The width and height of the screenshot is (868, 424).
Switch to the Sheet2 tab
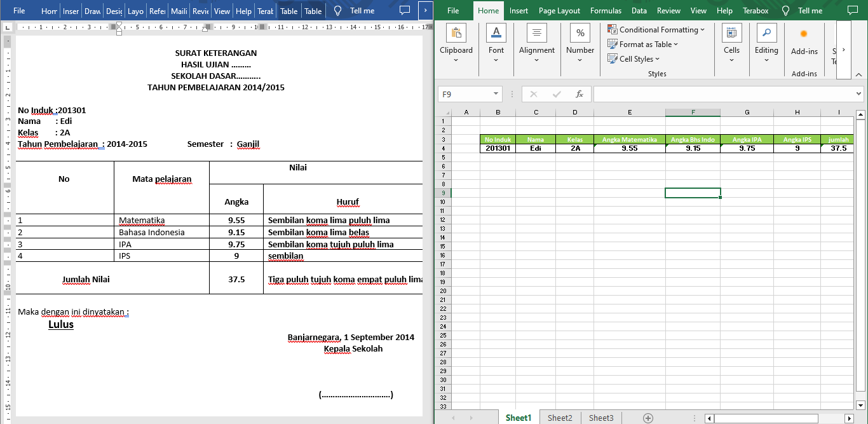pyautogui.click(x=560, y=418)
